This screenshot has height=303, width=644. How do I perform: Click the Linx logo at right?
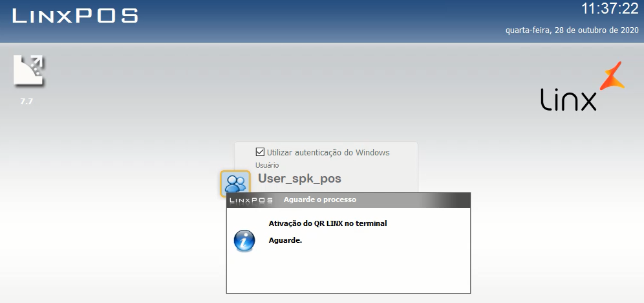(583, 87)
